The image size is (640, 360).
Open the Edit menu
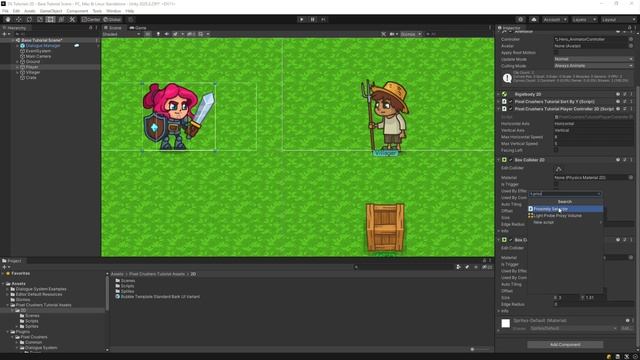pyautogui.click(x=16, y=11)
